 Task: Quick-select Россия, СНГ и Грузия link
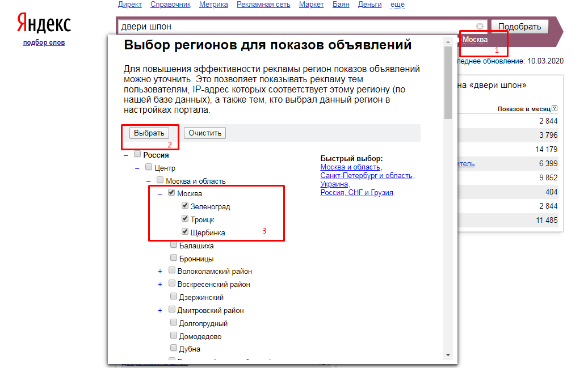356,193
